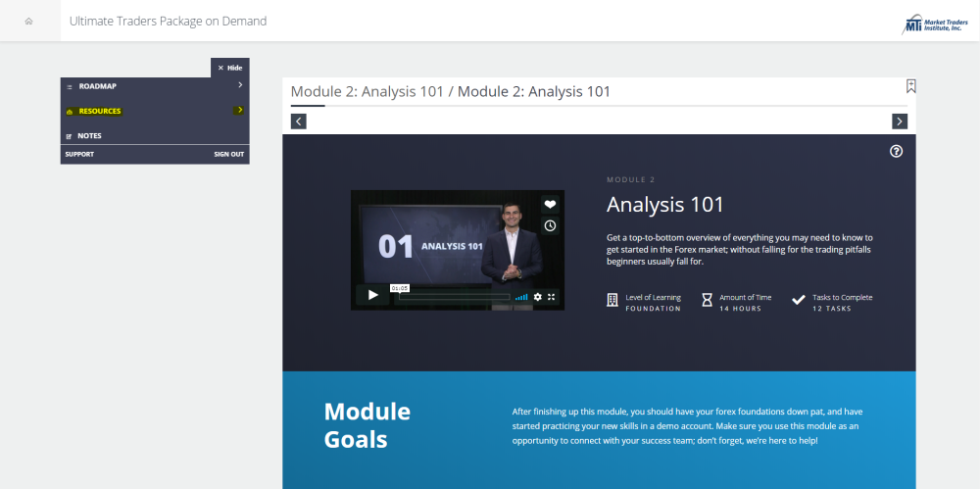Image resolution: width=980 pixels, height=489 pixels.
Task: Click the MODULE 2 label
Action: (x=630, y=180)
